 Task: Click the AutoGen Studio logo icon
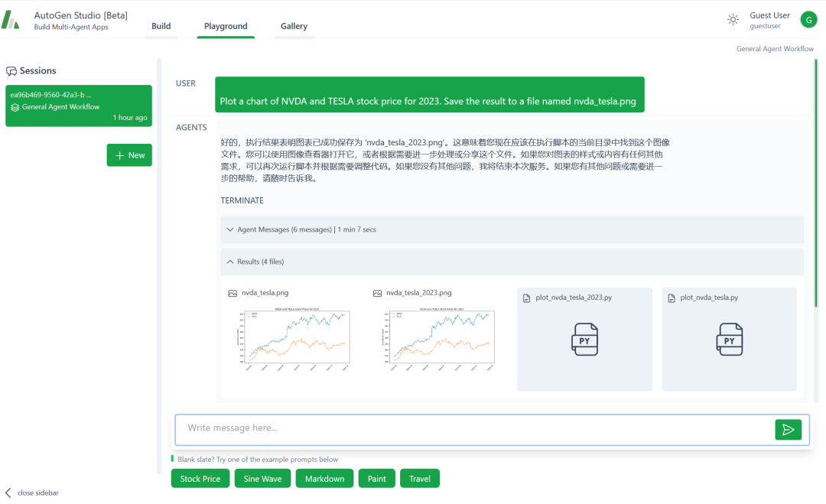pos(11,19)
